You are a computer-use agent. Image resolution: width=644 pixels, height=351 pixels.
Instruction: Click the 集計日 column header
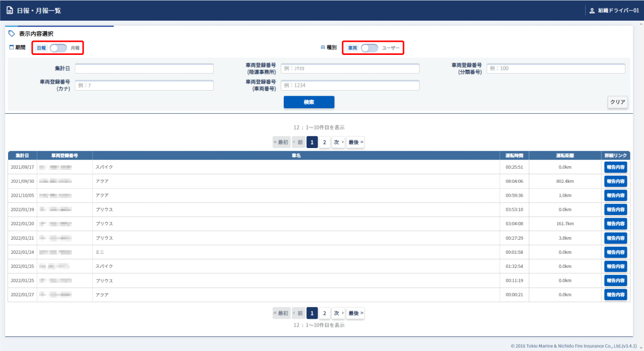(x=22, y=156)
